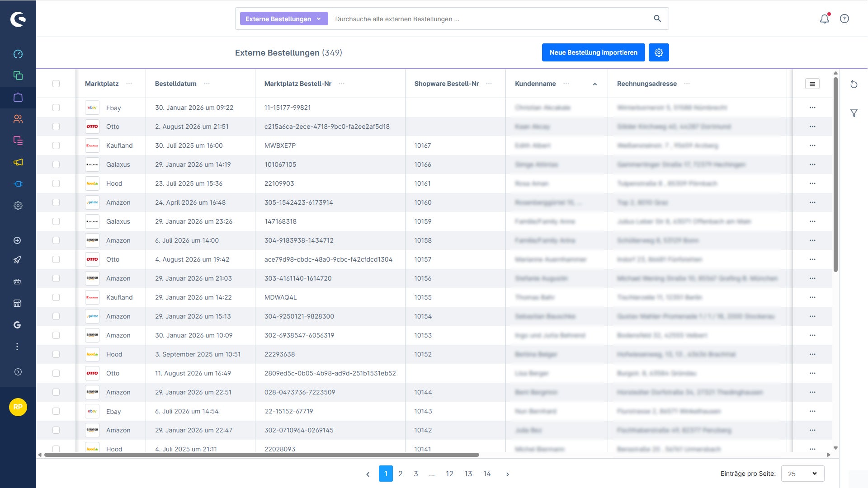Reset the list with refresh icon
The width and height of the screenshot is (868, 488).
pyautogui.click(x=854, y=84)
